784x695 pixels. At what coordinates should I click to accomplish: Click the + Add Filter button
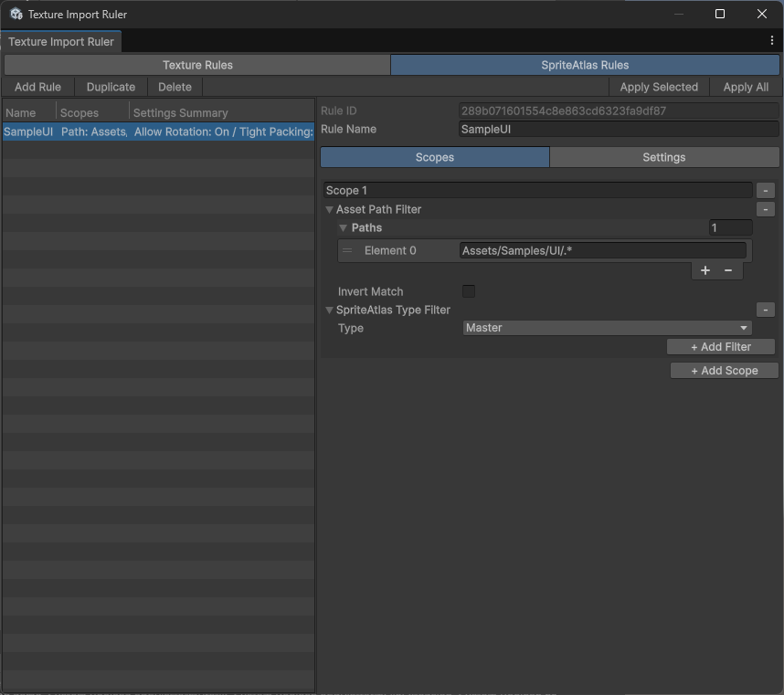[721, 347]
